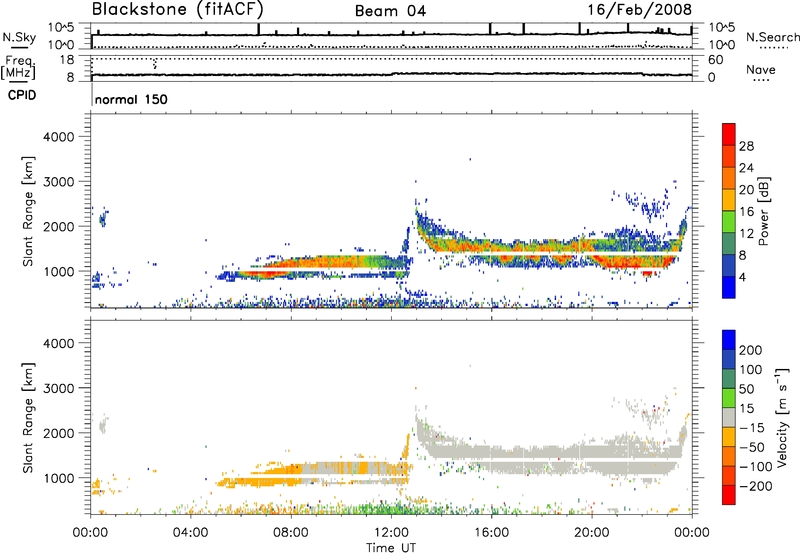Click the 04:00 time tick label
800x554 pixels.
(x=191, y=533)
